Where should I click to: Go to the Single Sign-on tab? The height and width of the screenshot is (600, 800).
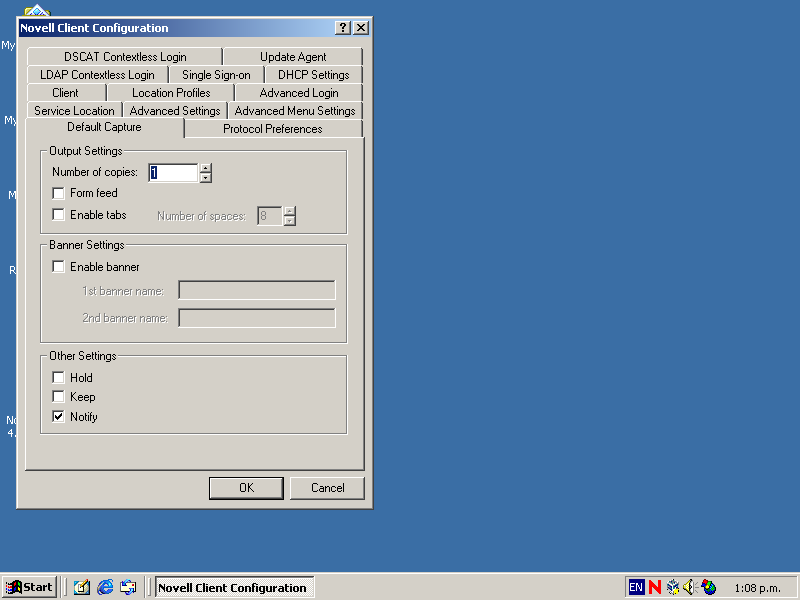(216, 75)
